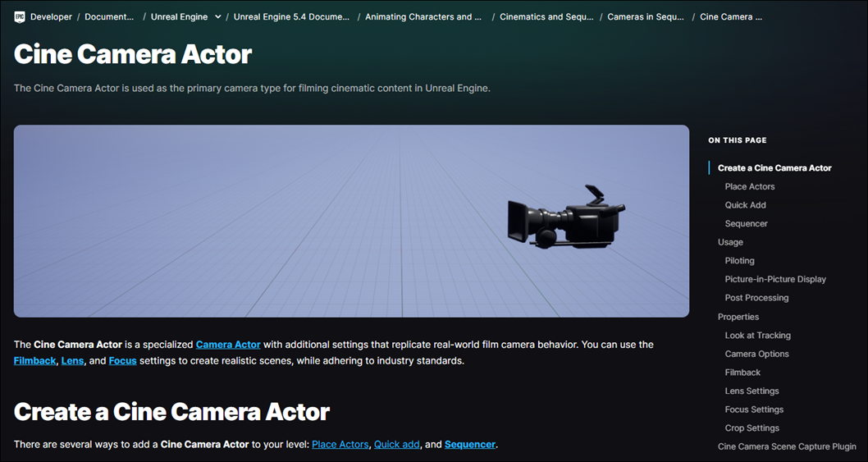Jump to Sequencer in page contents sidebar
This screenshot has width=868, height=462.
pos(747,224)
